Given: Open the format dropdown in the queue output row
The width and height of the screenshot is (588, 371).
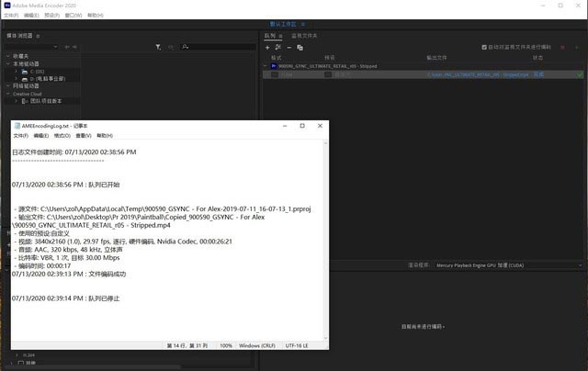Looking at the screenshot, I should [x=275, y=75].
